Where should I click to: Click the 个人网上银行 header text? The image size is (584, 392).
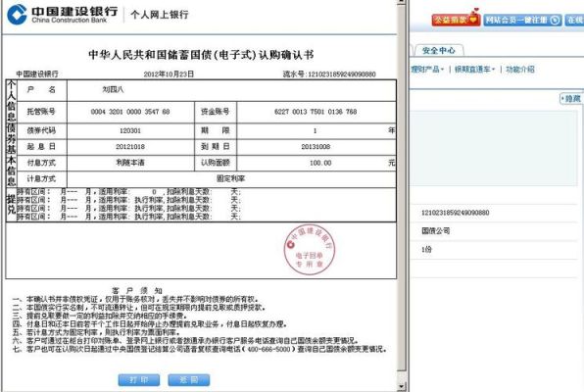tap(160, 15)
